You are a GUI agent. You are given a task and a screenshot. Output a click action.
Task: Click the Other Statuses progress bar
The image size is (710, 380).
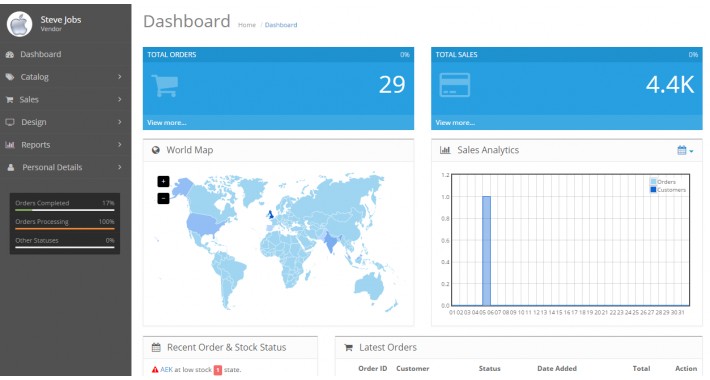click(x=65, y=247)
